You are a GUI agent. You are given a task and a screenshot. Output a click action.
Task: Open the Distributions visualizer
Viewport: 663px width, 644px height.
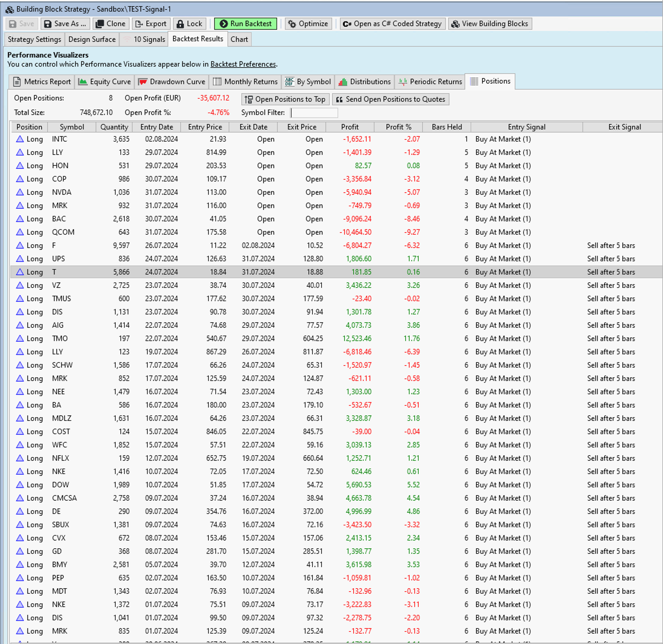pos(364,82)
